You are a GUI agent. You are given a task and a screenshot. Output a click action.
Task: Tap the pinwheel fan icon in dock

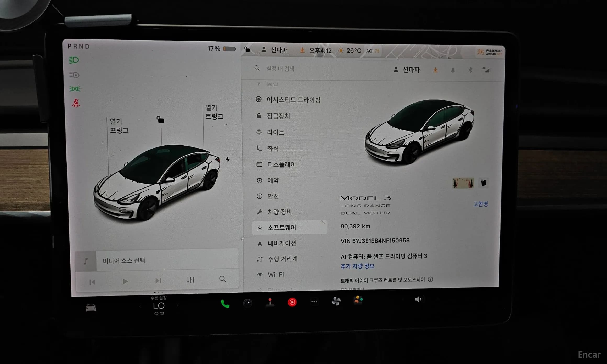click(336, 301)
